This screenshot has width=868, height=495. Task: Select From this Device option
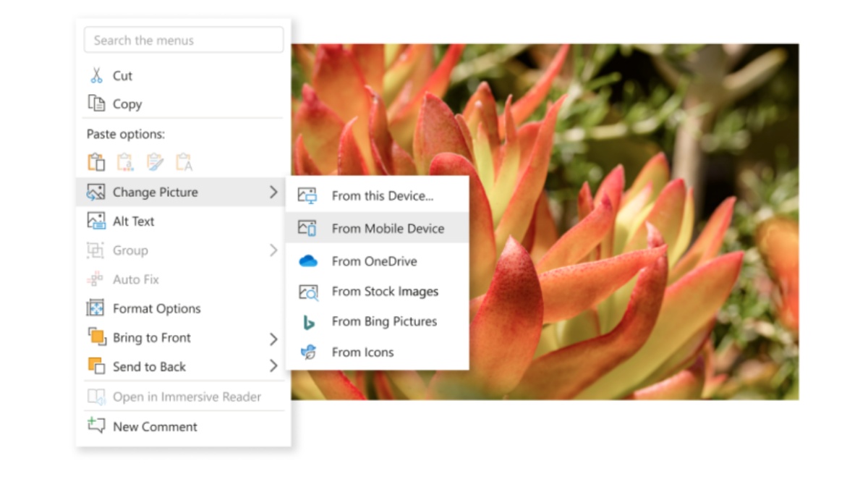point(382,195)
